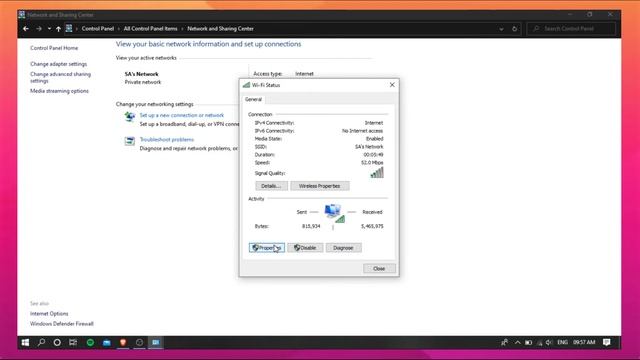Image resolution: width=640 pixels, height=360 pixels.
Task: Click Set up a new connection link
Action: click(182, 115)
